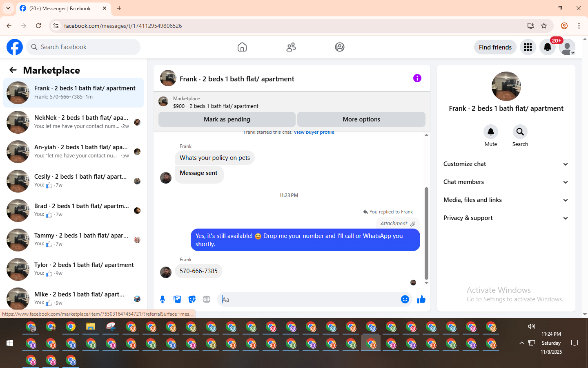588x368 pixels.
Task: Go back using the Marketplace back arrow
Action: 13,70
